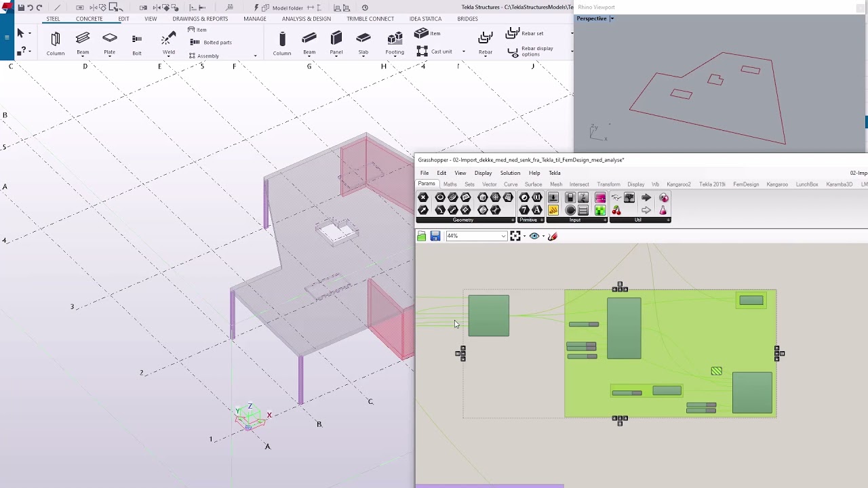Expand the Primitive panel plus
Screen dimensions: 868x488
click(x=541, y=220)
